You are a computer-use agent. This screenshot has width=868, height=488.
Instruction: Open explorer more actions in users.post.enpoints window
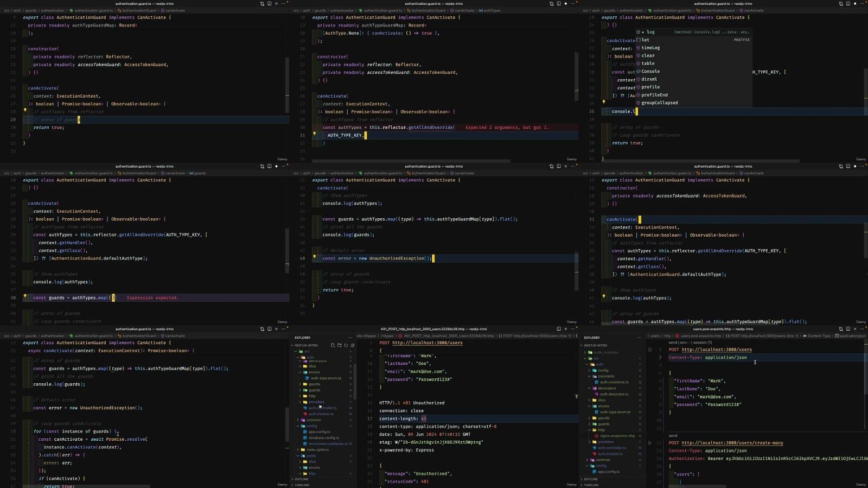click(639, 337)
